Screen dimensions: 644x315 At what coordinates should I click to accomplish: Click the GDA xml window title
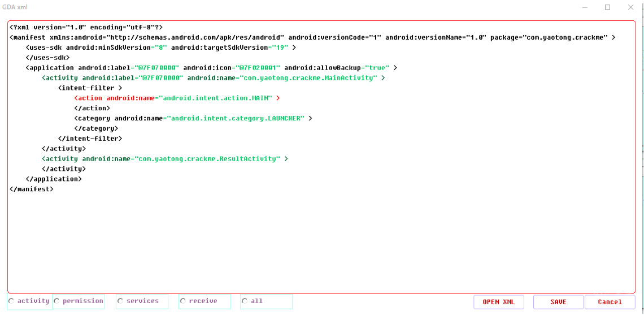(15, 7)
